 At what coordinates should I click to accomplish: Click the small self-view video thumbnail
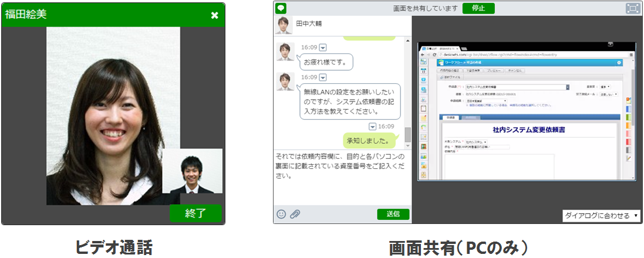tap(192, 171)
